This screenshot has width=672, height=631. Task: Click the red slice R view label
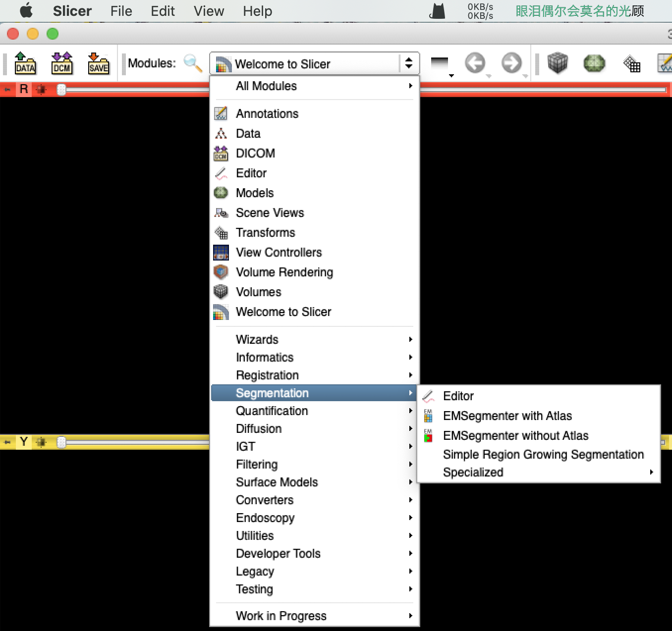point(24,89)
